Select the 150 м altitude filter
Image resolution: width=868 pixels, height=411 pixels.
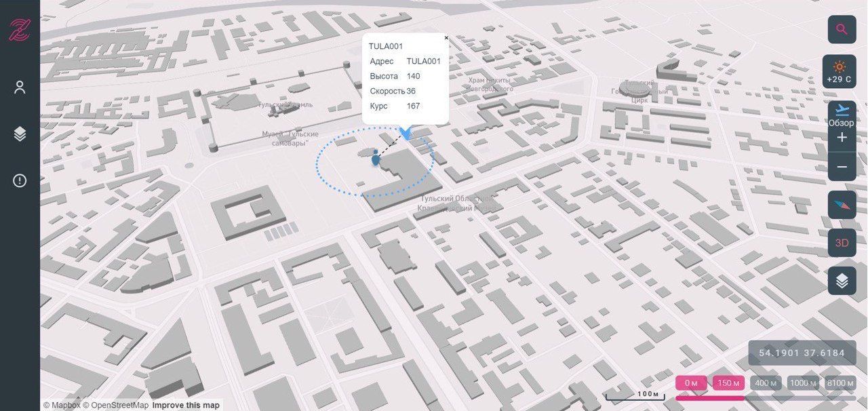point(728,383)
